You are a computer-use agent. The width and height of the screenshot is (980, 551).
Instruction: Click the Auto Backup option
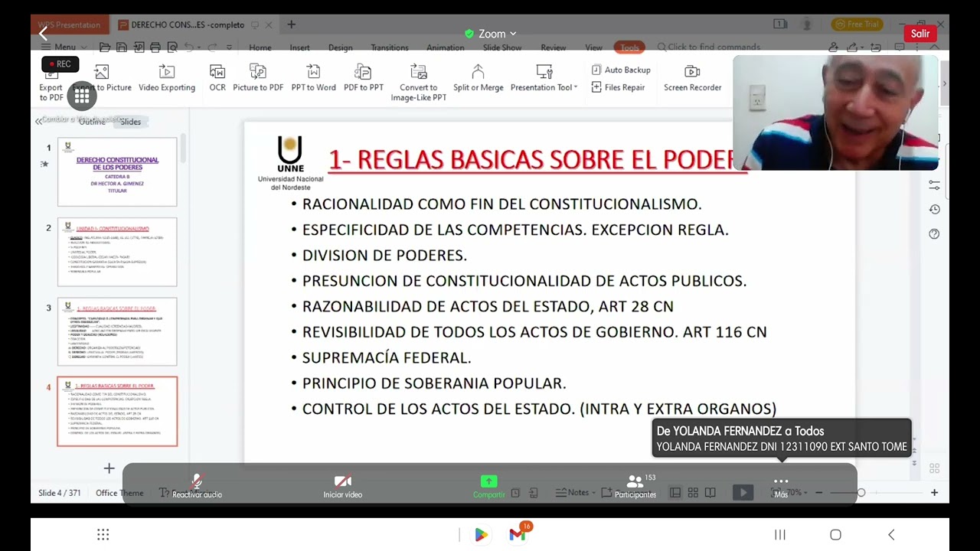pyautogui.click(x=621, y=70)
